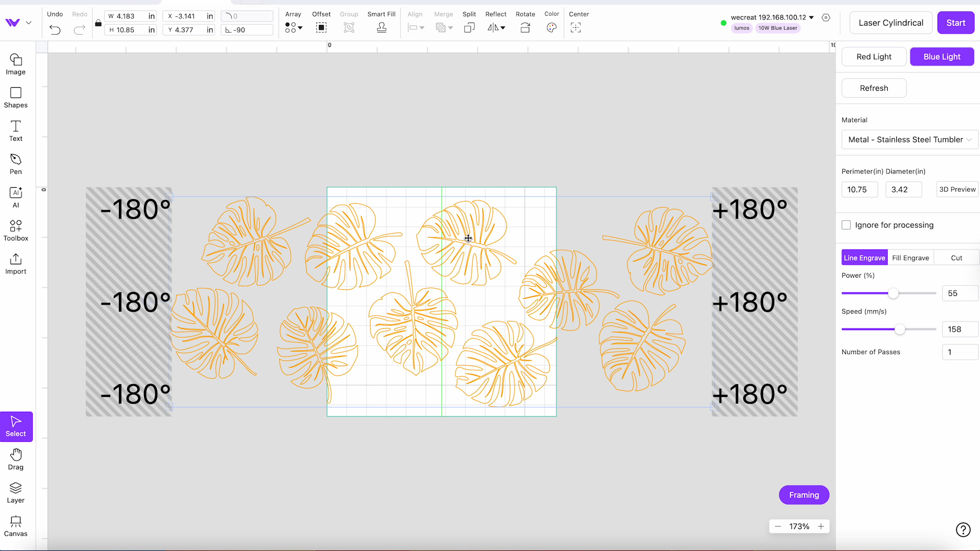Select the Cut processing tab
The image size is (980, 551).
[x=955, y=258]
